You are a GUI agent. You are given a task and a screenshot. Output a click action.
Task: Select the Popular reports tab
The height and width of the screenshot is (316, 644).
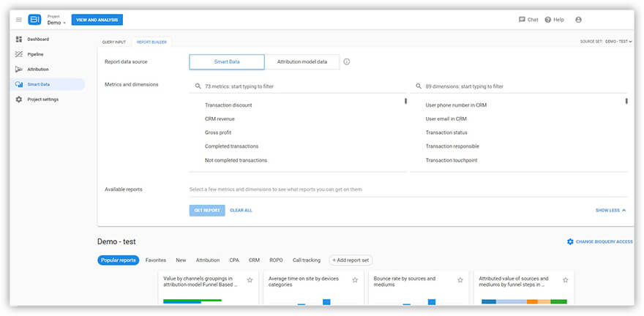point(119,260)
